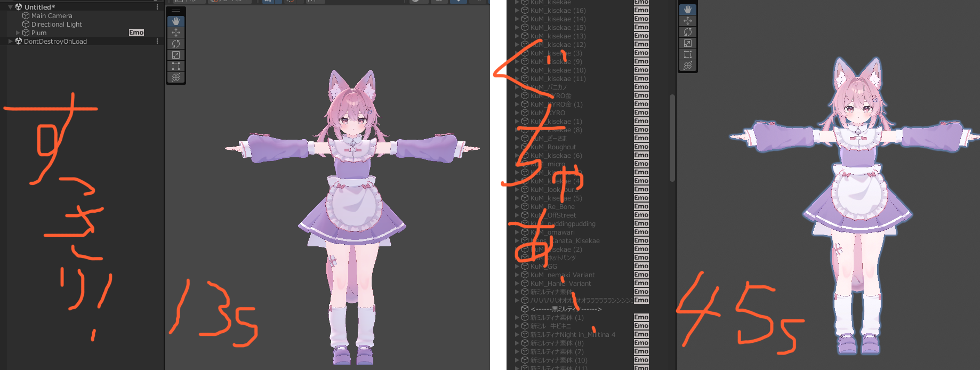Select the Scale tool in left scene

click(176, 55)
